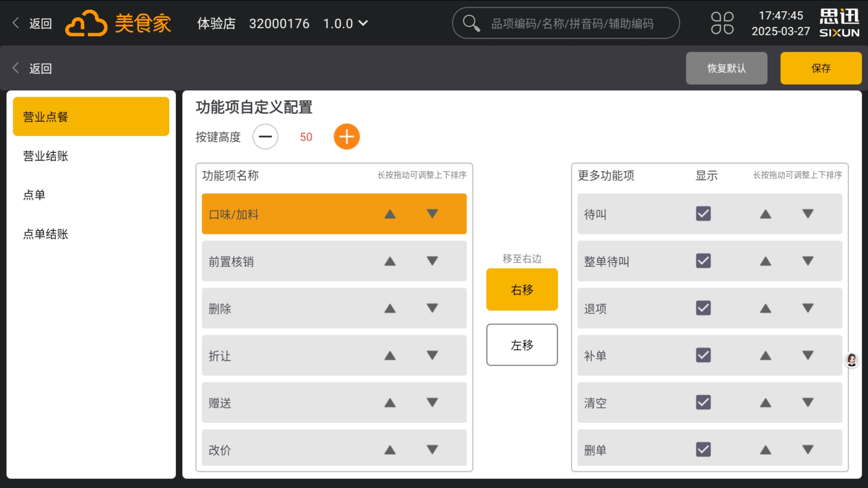This screenshot has height=488, width=868.
Task: Switch to the 营业结账 section
Action: 45,155
